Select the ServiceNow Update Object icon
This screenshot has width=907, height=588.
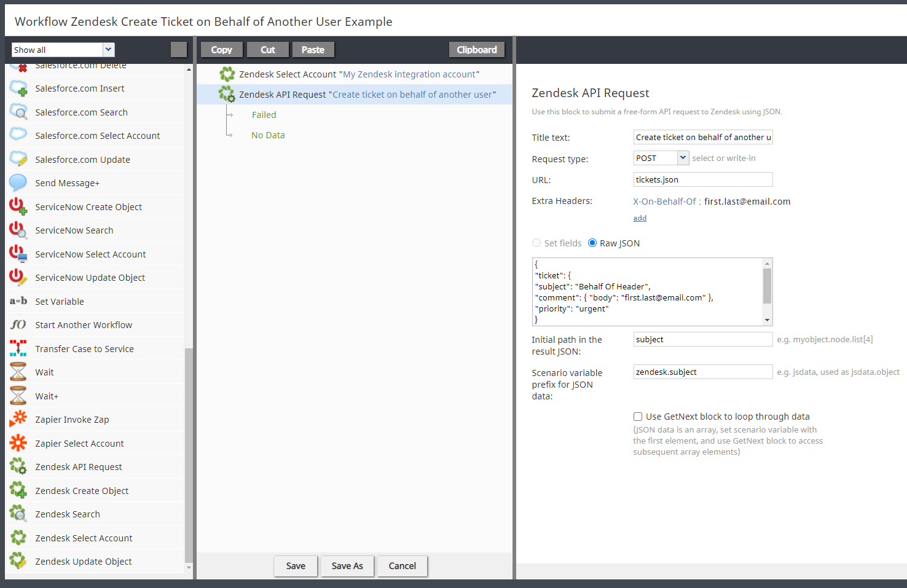point(18,278)
